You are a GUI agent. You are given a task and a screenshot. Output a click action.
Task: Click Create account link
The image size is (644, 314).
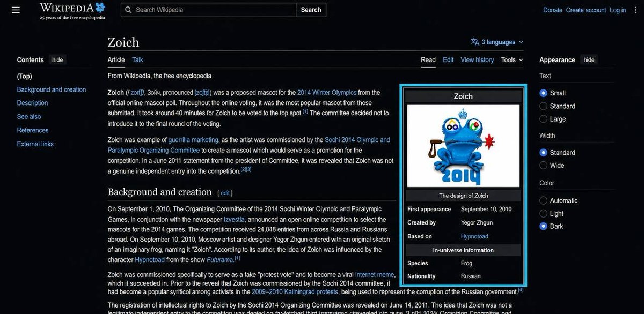pos(586,10)
